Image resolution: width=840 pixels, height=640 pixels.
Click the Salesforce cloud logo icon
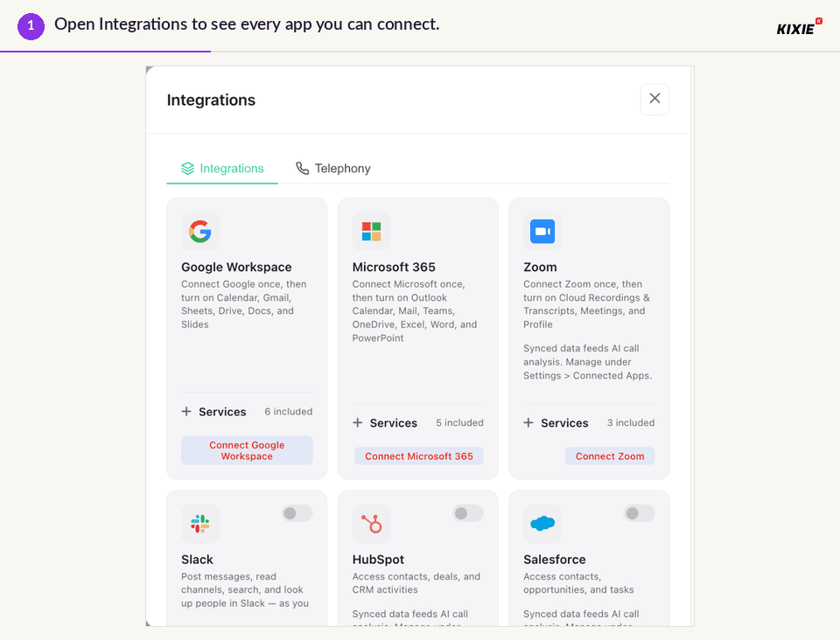tap(542, 524)
